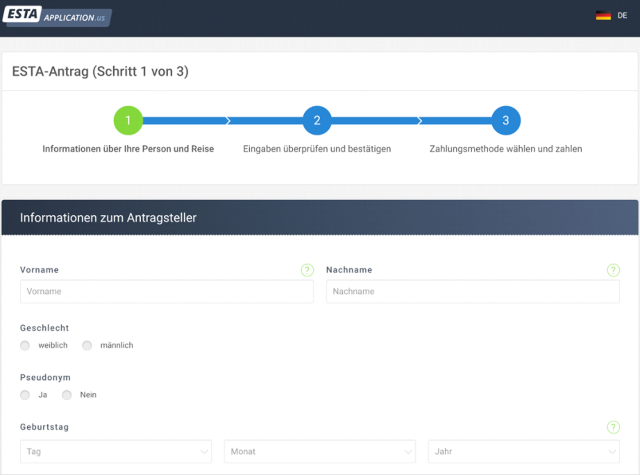The width and height of the screenshot is (640, 475).
Task: Click the blue step 3 circle
Action: click(506, 120)
